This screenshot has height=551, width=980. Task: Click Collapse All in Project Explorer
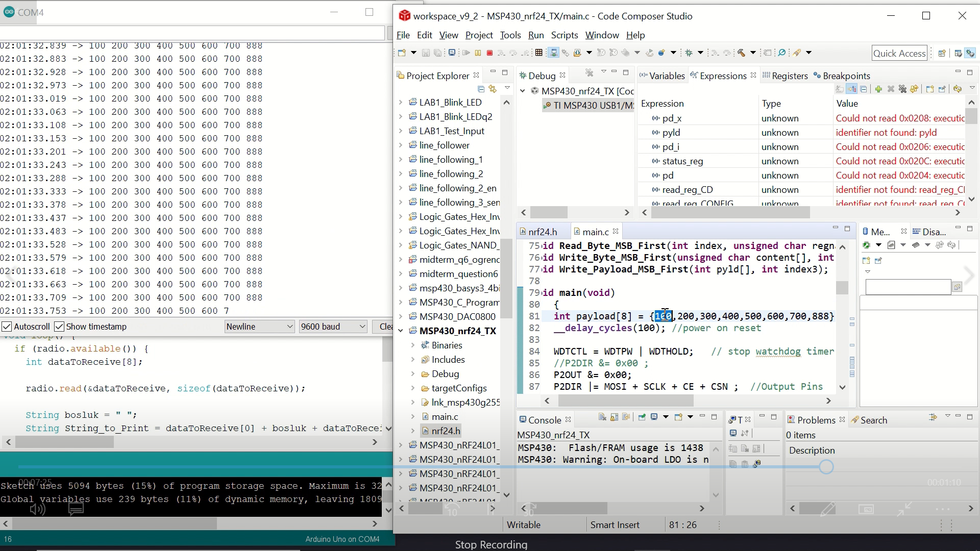[481, 89]
